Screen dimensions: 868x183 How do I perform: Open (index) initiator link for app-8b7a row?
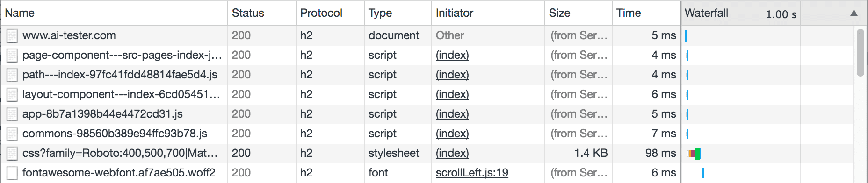tap(452, 114)
